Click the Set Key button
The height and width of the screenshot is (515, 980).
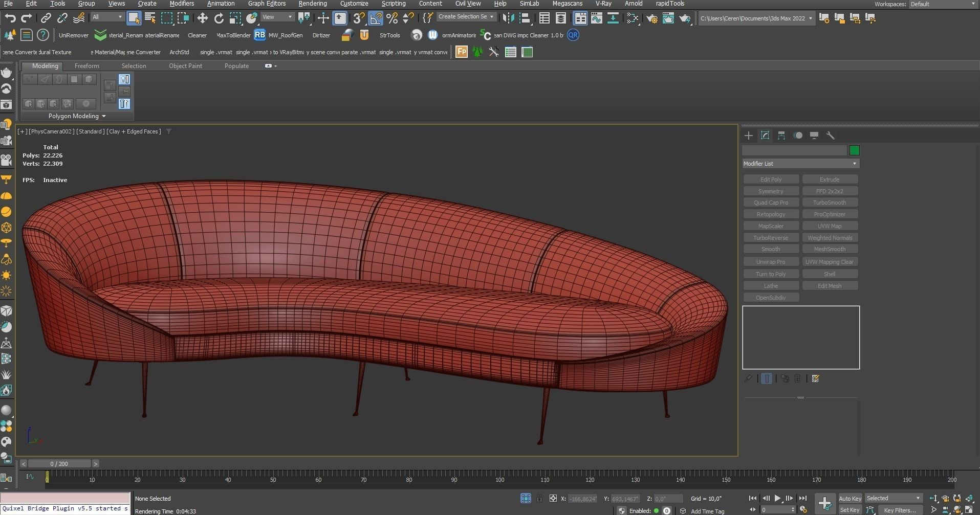850,510
